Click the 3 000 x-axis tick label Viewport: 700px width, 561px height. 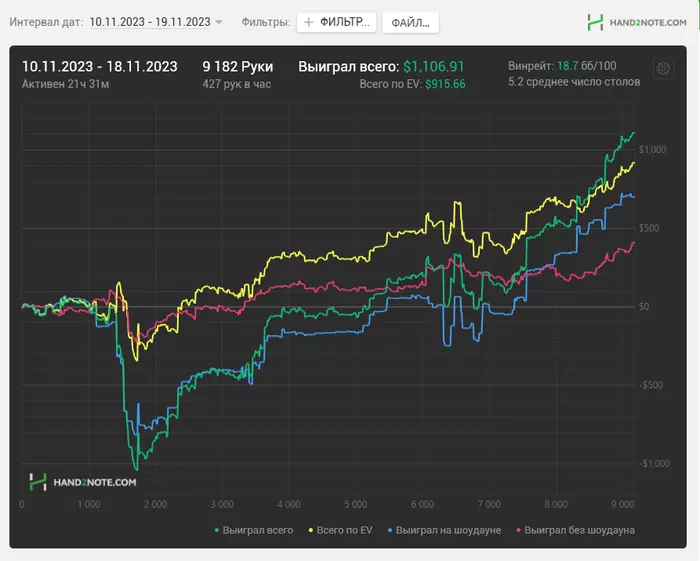222,504
